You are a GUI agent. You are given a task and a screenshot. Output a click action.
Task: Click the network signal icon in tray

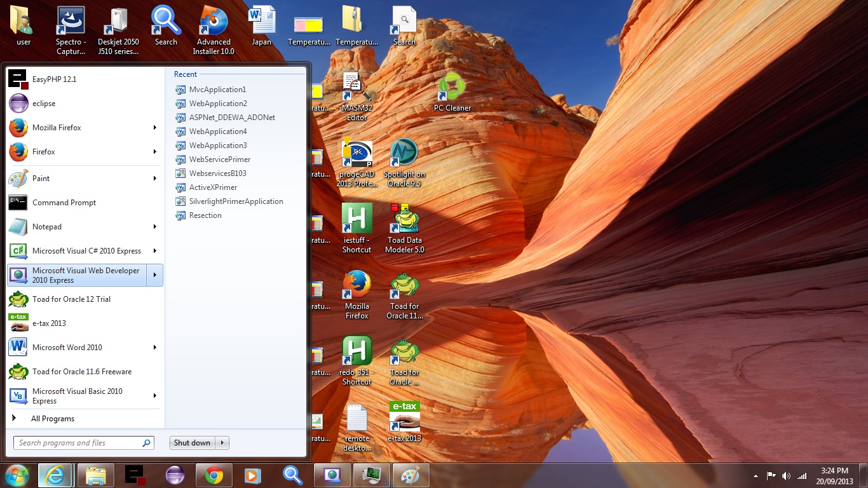[x=802, y=476]
